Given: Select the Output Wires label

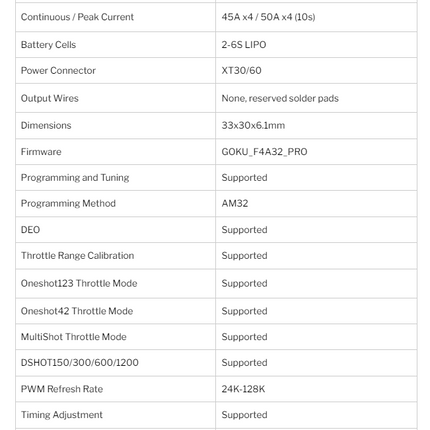Looking at the screenshot, I should (x=50, y=98).
